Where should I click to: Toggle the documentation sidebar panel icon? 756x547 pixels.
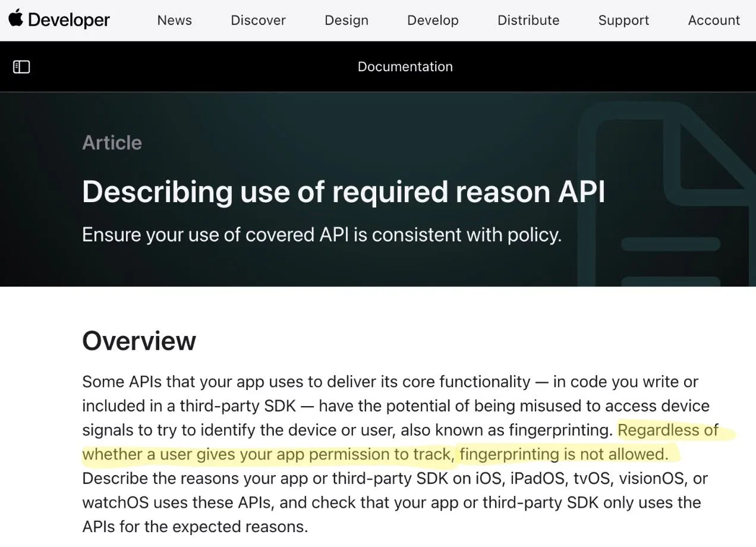[21, 67]
